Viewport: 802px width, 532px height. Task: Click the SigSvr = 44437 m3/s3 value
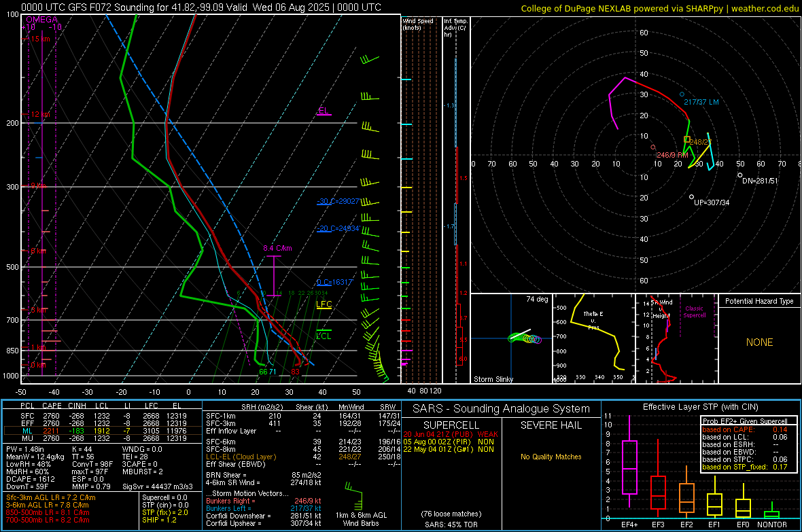(158, 486)
